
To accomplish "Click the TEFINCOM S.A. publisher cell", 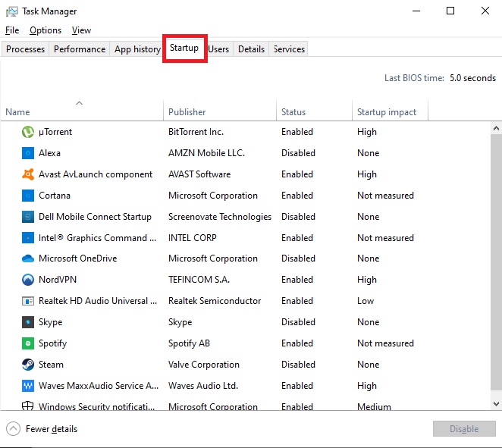I will point(199,280).
